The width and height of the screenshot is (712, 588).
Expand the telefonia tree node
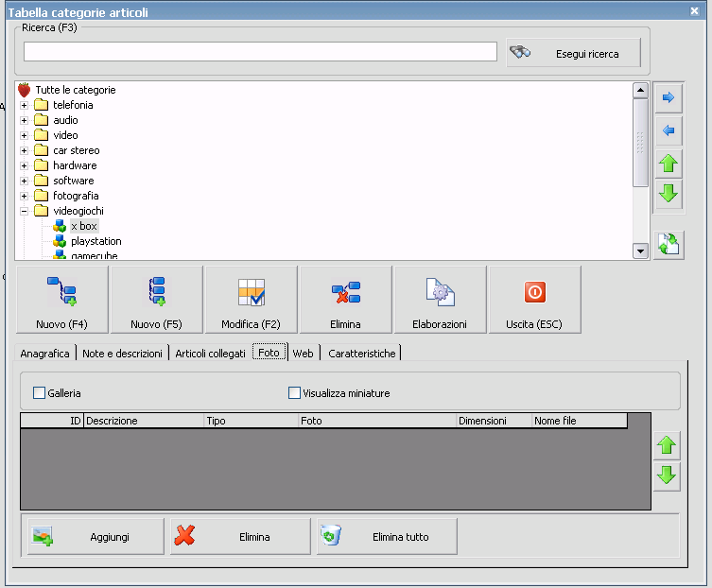tap(24, 105)
